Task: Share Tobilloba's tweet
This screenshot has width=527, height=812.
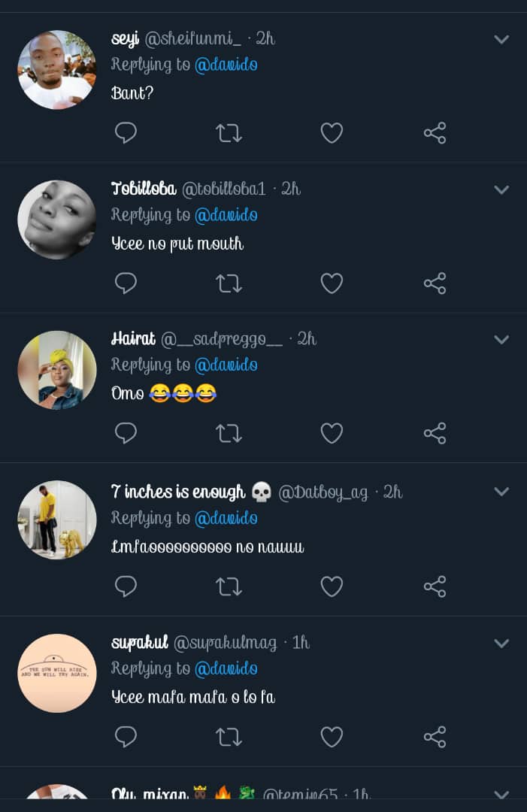Action: 435,283
